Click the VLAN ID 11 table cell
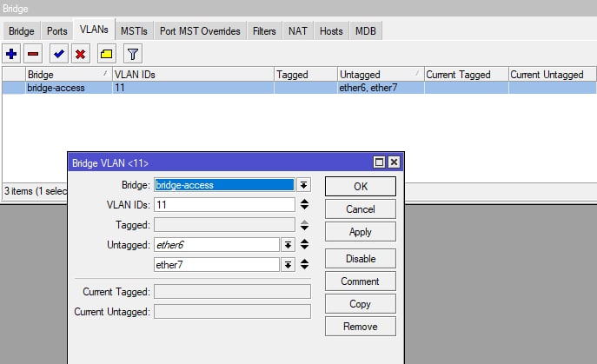The width and height of the screenshot is (597, 364). 193,88
